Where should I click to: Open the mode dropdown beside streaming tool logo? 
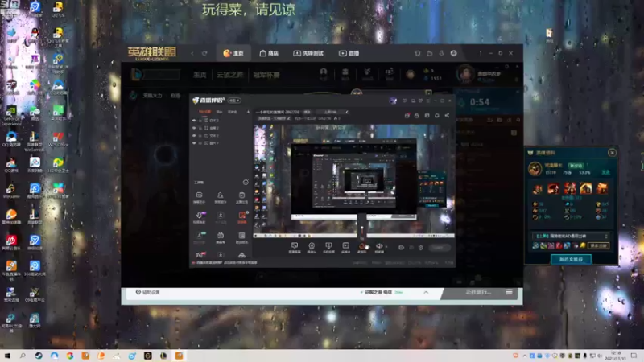[x=234, y=101]
